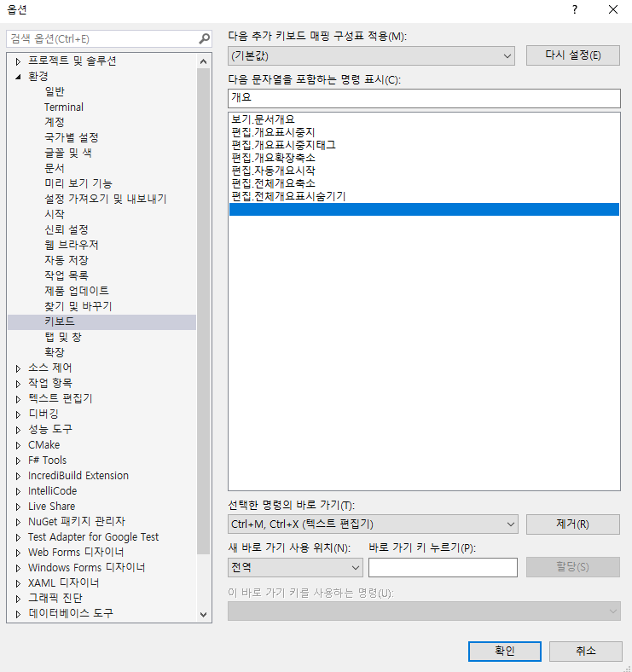Expand the 소스 제어 node
The width and height of the screenshot is (632, 672).
tap(18, 368)
